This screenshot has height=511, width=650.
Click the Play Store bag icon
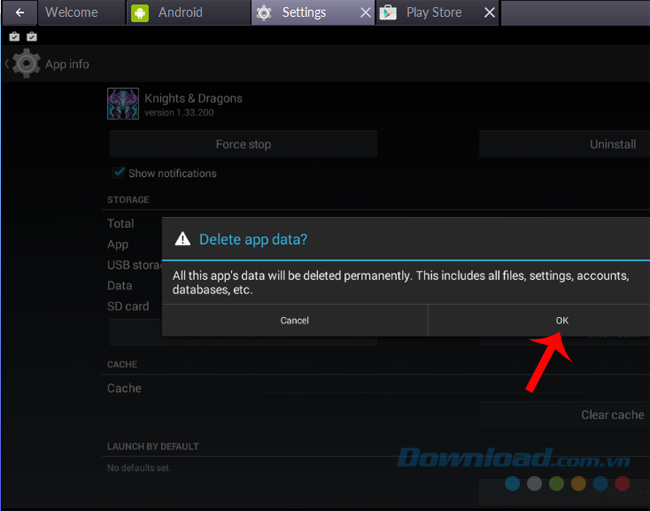[388, 13]
